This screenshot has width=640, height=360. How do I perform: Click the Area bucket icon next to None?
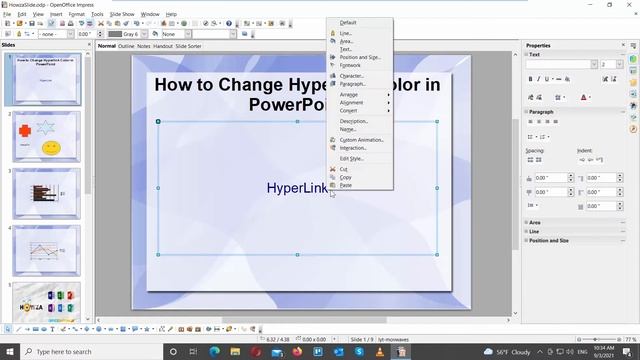coord(155,34)
